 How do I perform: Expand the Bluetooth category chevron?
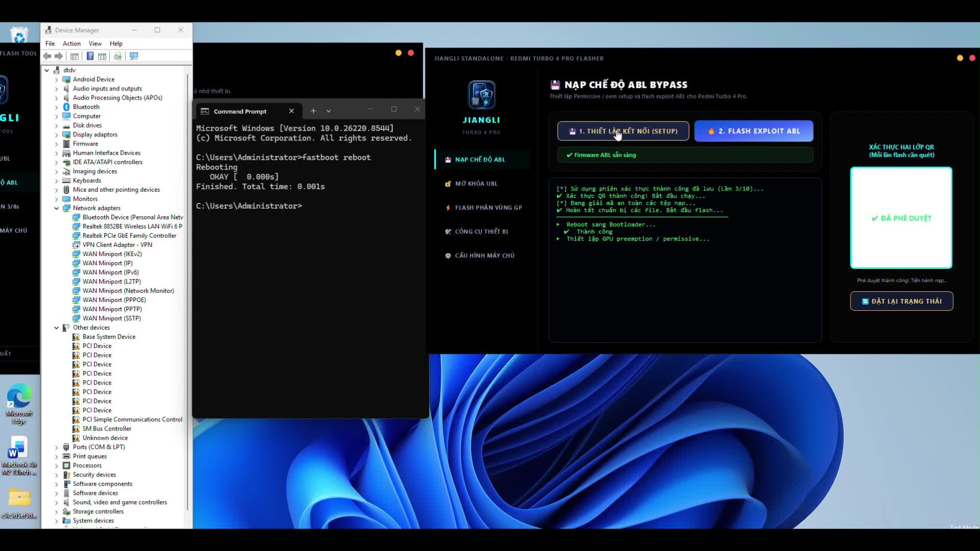click(x=57, y=107)
